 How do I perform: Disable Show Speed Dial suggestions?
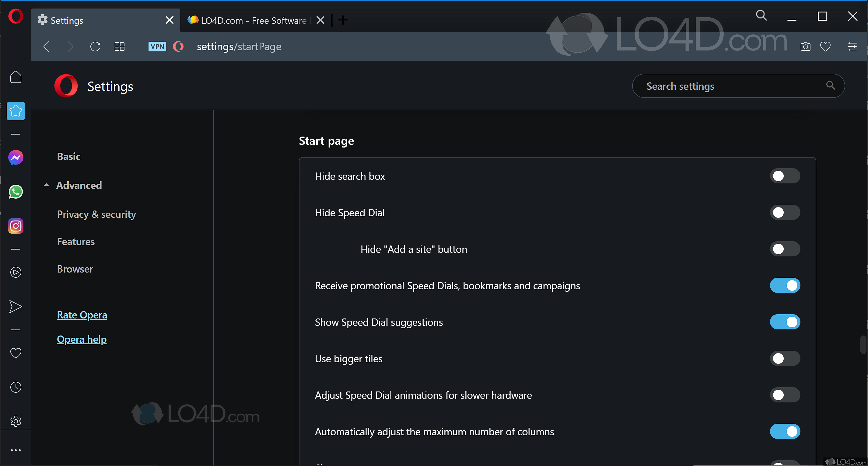point(785,322)
